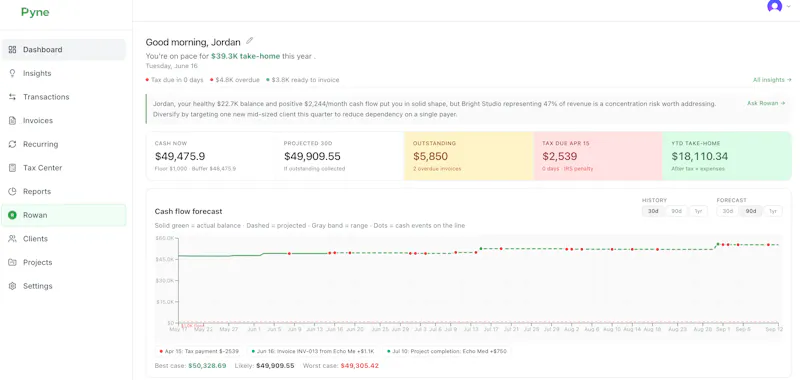800x380 pixels.
Task: Click the Ask Rowan link
Action: coord(766,103)
